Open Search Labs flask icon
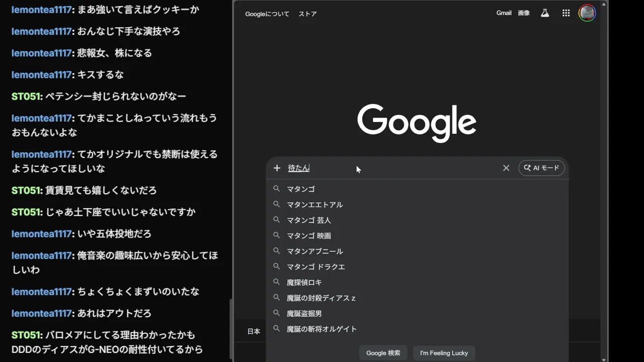The height and width of the screenshot is (362, 644). [545, 13]
